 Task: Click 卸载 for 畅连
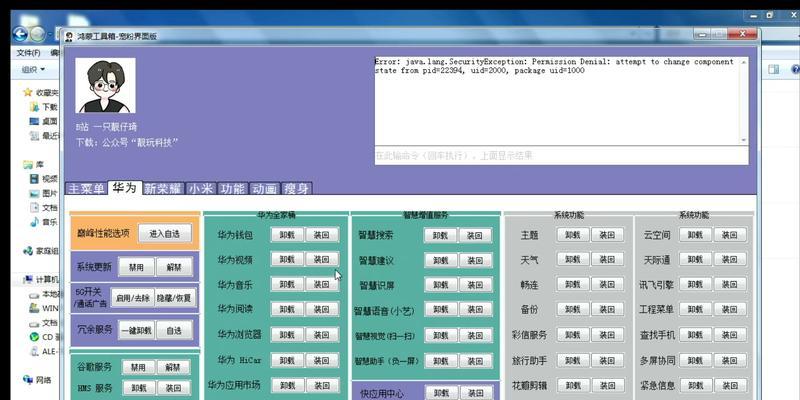pos(573,284)
